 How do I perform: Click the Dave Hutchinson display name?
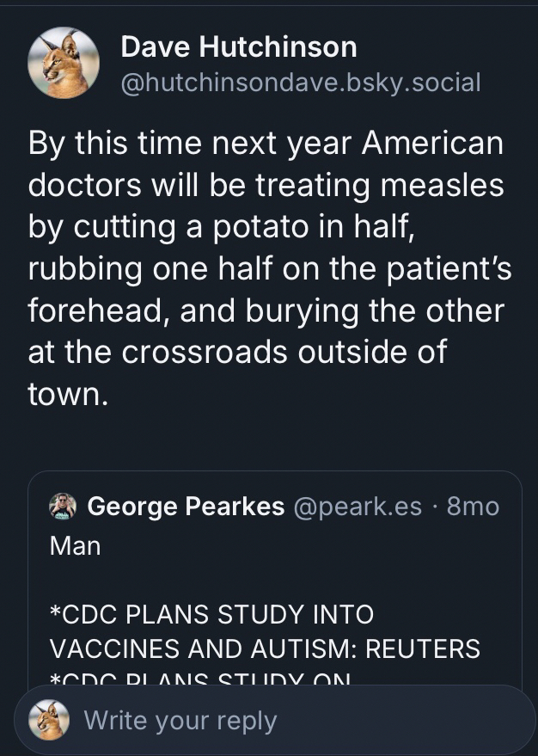pos(238,46)
